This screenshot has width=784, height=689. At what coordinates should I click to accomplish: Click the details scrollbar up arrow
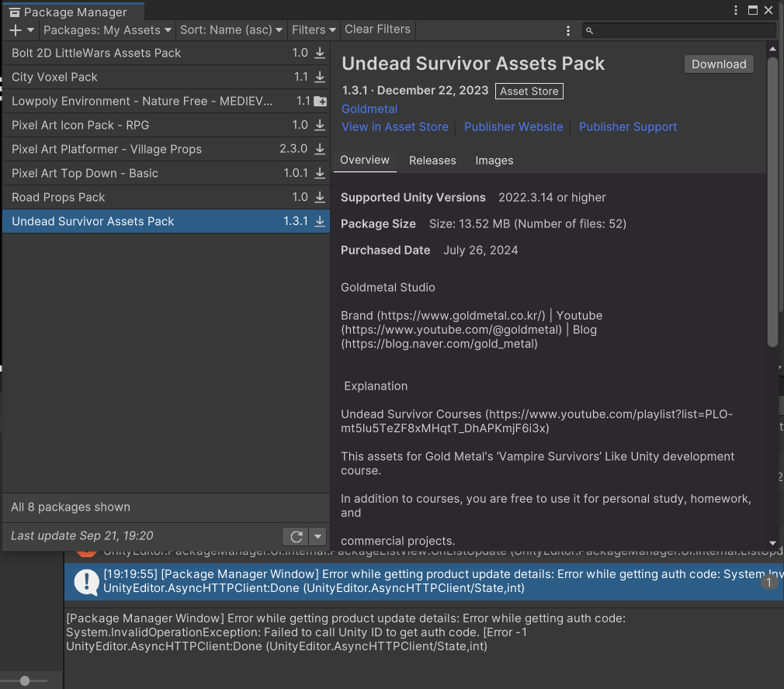772,49
